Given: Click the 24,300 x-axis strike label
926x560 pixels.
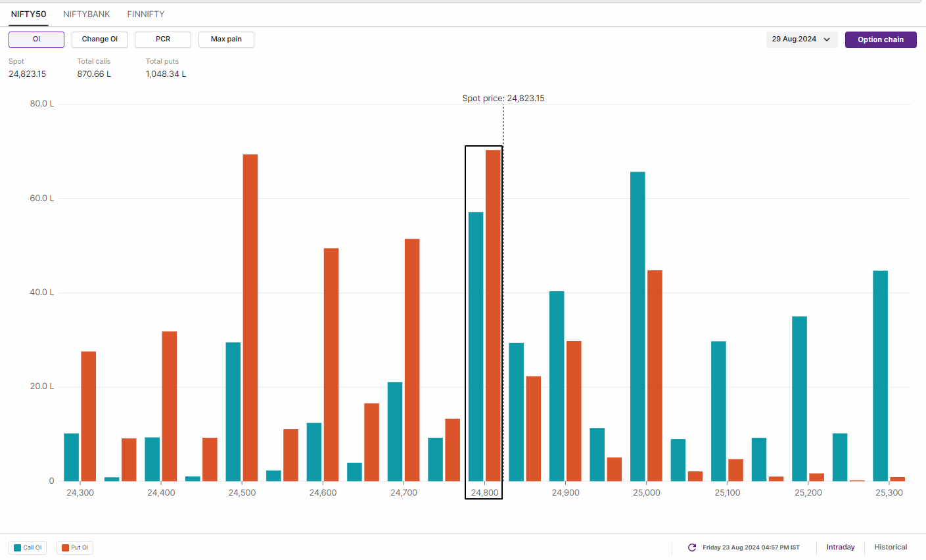Looking at the screenshot, I should click(x=80, y=492).
